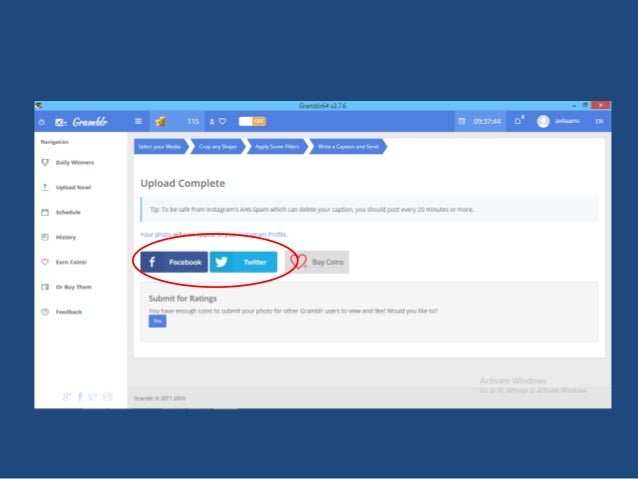Viewport: 638px width, 479px height.
Task: Click the clock icon next to the timer
Action: [462, 121]
